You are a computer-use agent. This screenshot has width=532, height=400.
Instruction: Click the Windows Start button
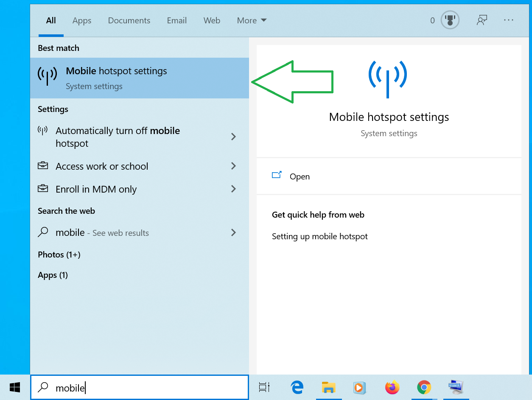(x=15, y=387)
